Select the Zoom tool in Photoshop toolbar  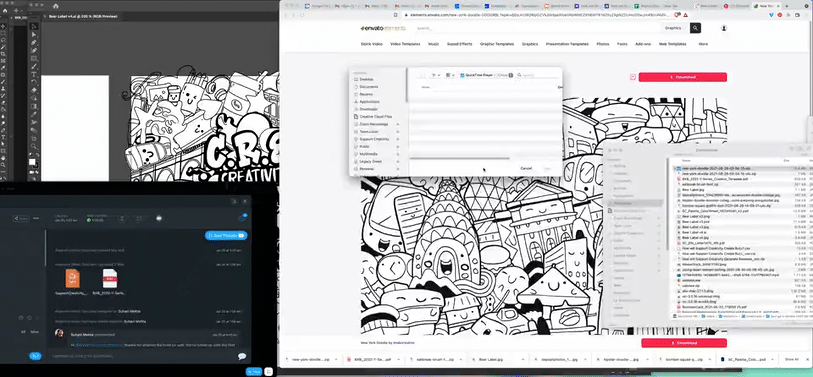(x=3, y=165)
